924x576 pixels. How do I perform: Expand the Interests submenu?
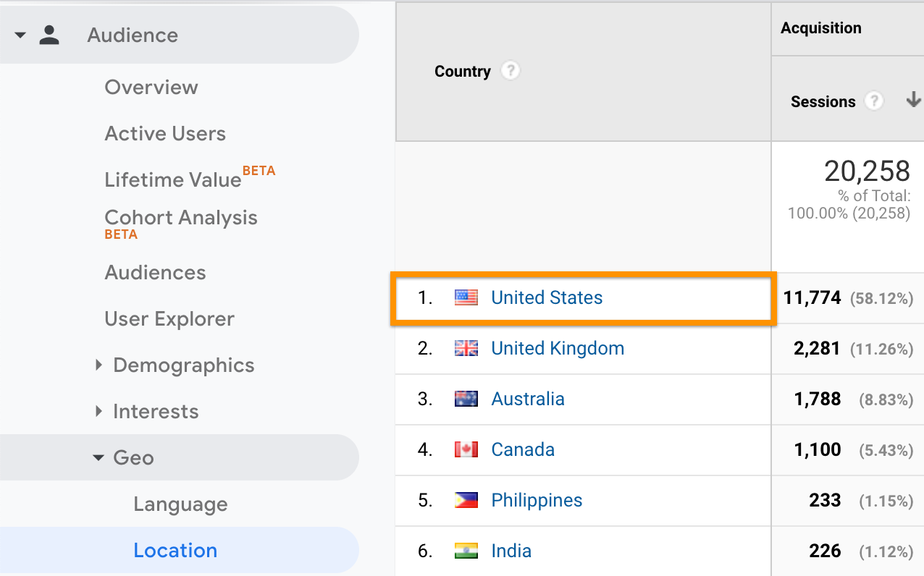[99, 412]
